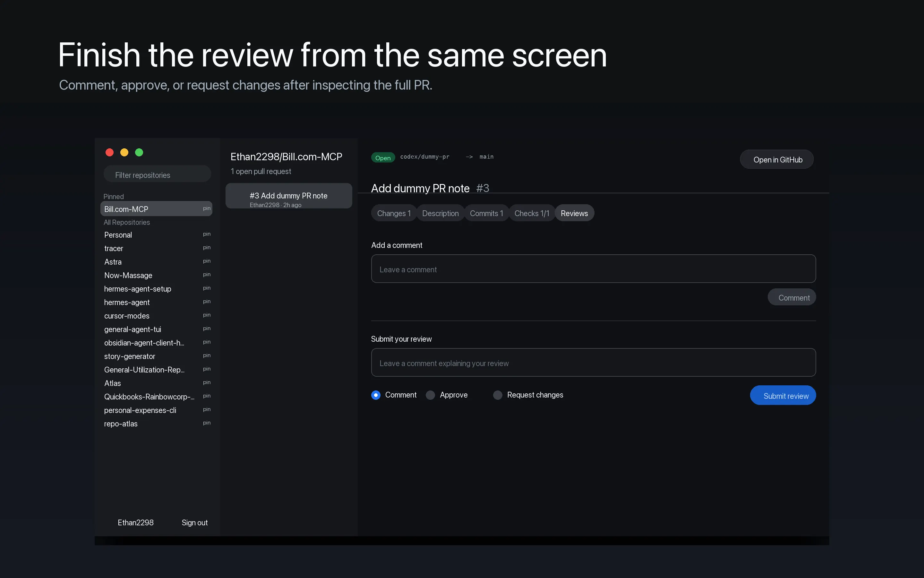Click the Comment button under Add a comment

tap(792, 297)
